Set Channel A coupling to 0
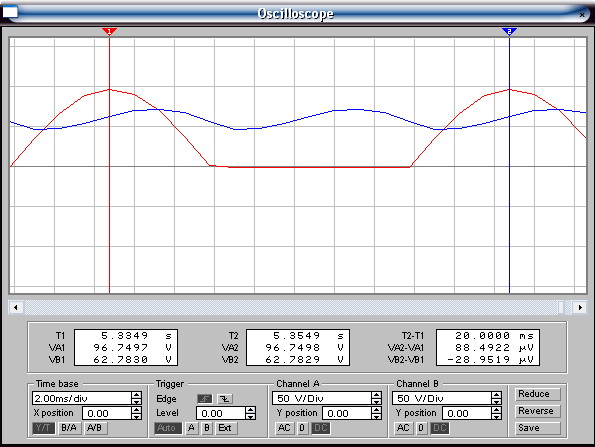Viewport: 595px width, 447px height. (x=302, y=428)
